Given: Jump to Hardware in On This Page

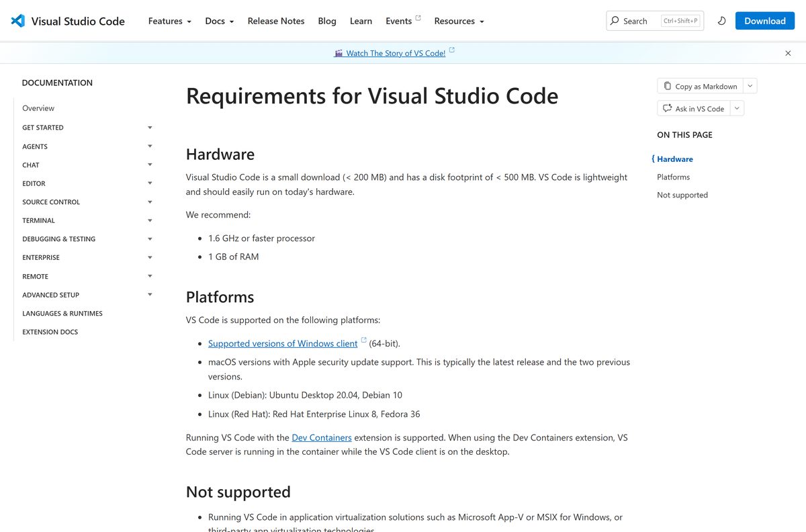Looking at the screenshot, I should tap(675, 159).
